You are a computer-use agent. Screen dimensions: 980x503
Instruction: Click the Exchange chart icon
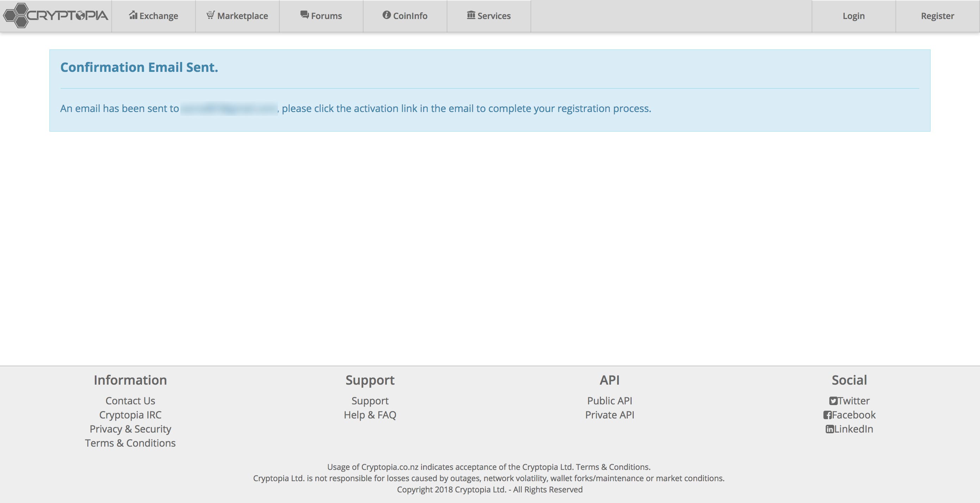133,15
